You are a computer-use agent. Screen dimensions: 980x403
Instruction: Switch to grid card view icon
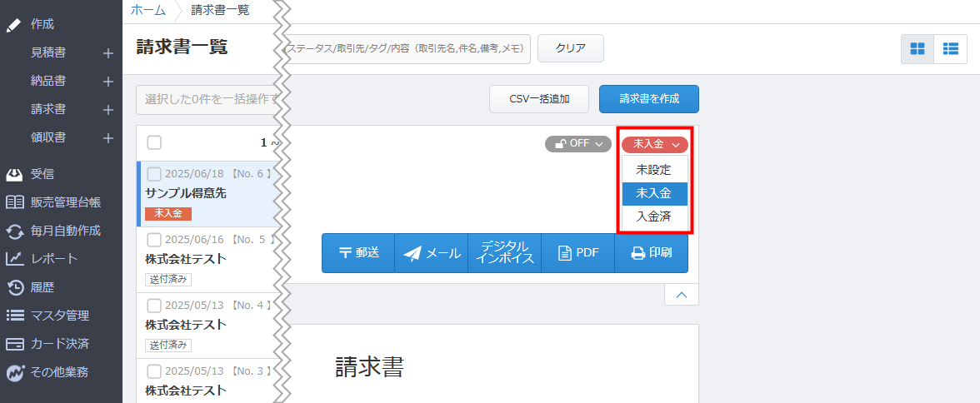(917, 49)
